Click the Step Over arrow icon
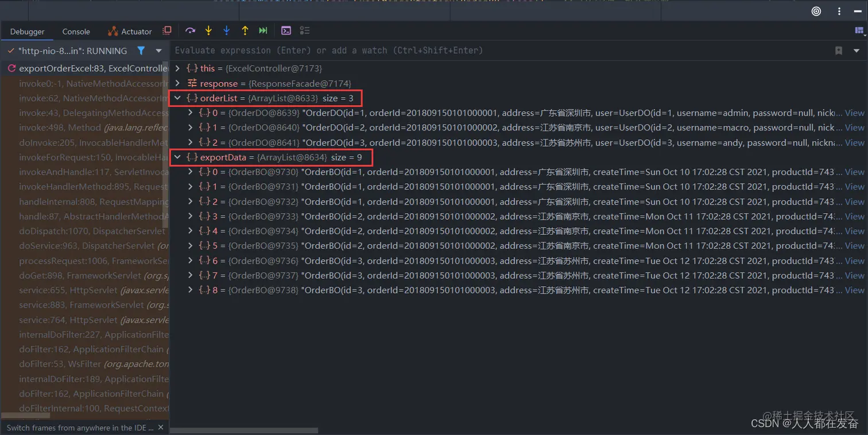Screen dimensions: 868x435 pos(190,31)
